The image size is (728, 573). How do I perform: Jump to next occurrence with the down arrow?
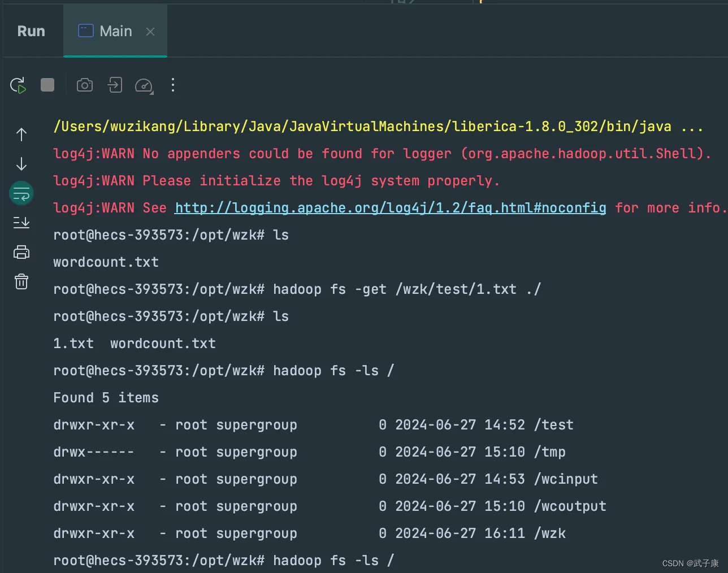tap(21, 164)
